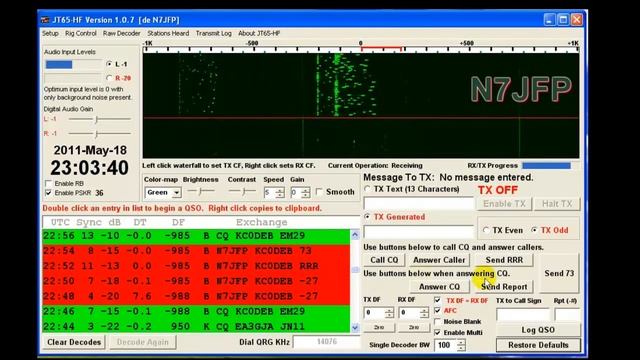Click the Clear Decodes button

tap(74, 342)
